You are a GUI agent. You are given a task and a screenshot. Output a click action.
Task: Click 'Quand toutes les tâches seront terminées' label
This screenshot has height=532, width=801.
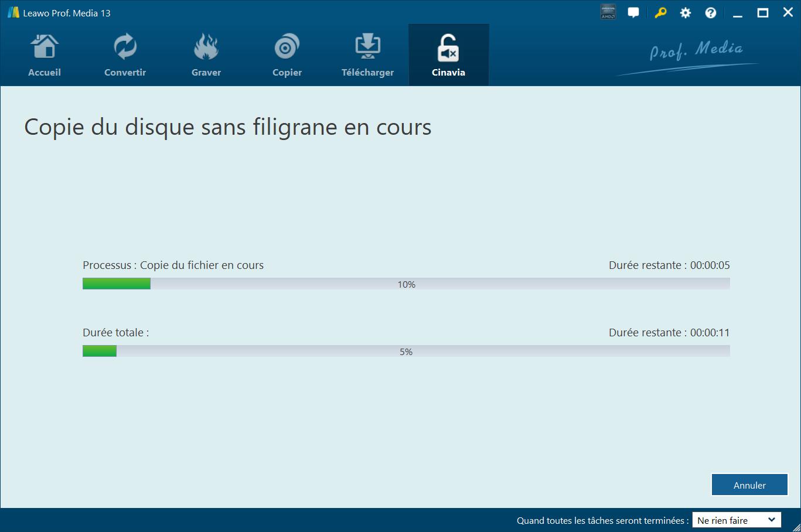pyautogui.click(x=602, y=520)
